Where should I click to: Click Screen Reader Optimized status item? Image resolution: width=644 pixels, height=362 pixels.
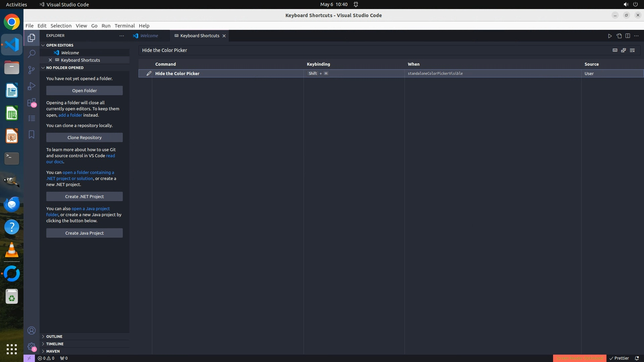pos(579,358)
